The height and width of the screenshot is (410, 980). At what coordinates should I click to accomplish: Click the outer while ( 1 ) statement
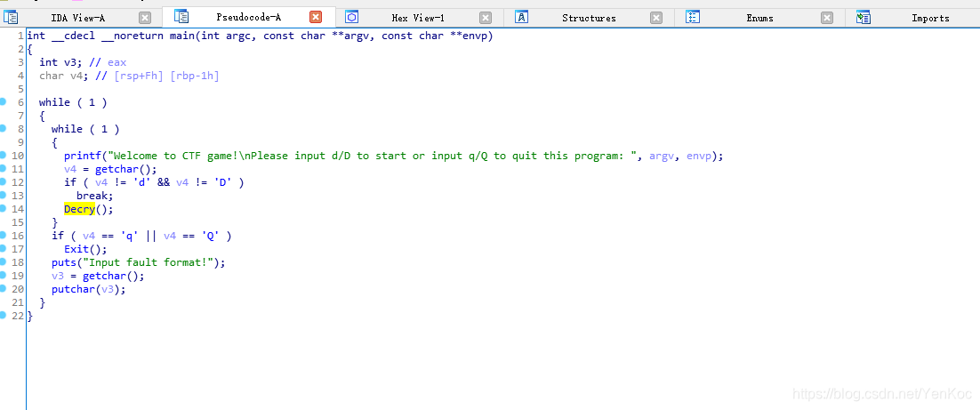[x=73, y=102]
